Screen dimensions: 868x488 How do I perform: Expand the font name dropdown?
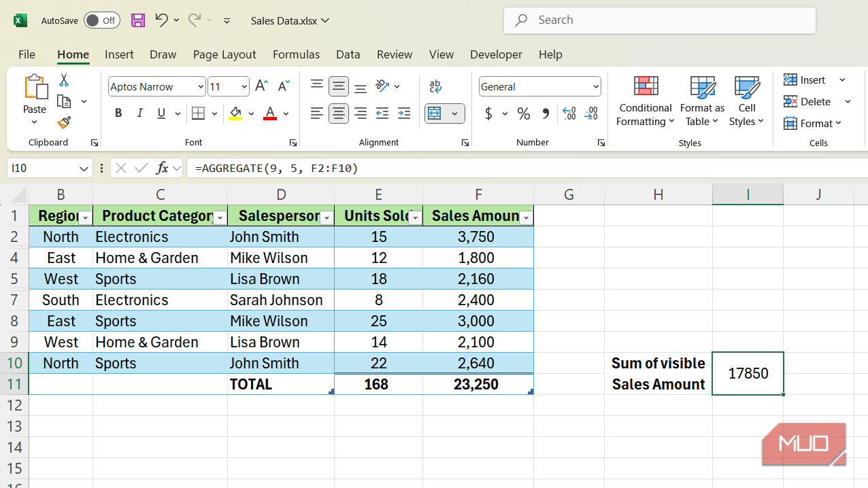pyautogui.click(x=201, y=87)
